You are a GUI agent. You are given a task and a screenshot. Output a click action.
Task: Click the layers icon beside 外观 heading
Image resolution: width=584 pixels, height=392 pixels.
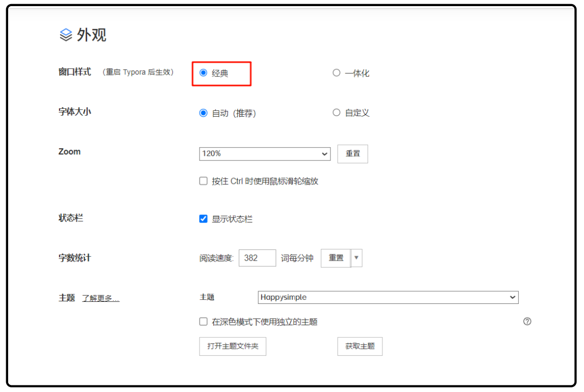point(66,35)
